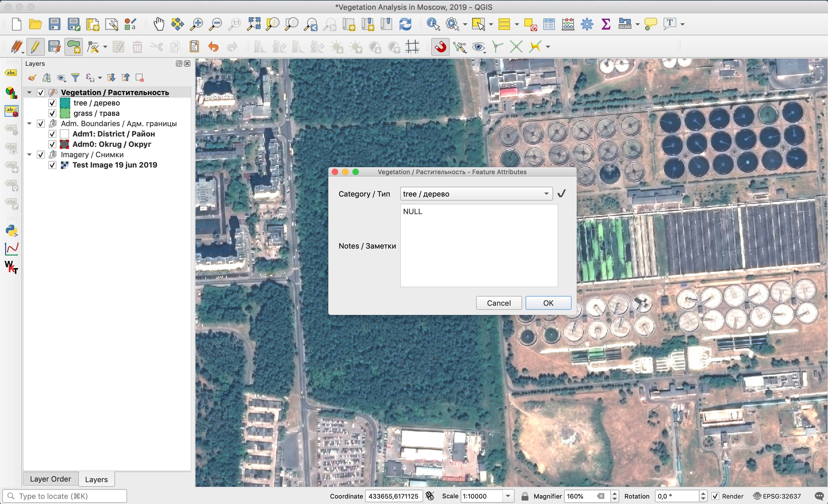Collapse the Imagery group

(30, 155)
